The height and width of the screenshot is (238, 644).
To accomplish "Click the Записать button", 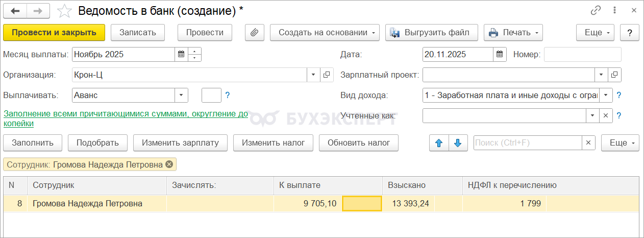I will tap(137, 32).
